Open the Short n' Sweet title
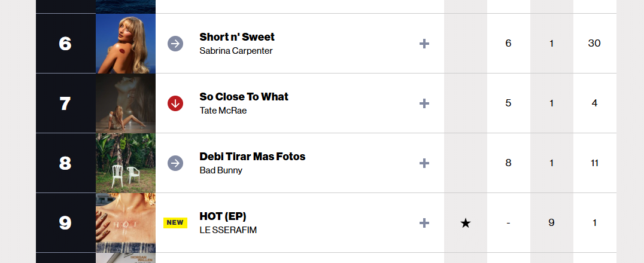The height and width of the screenshot is (263, 644). tap(237, 37)
